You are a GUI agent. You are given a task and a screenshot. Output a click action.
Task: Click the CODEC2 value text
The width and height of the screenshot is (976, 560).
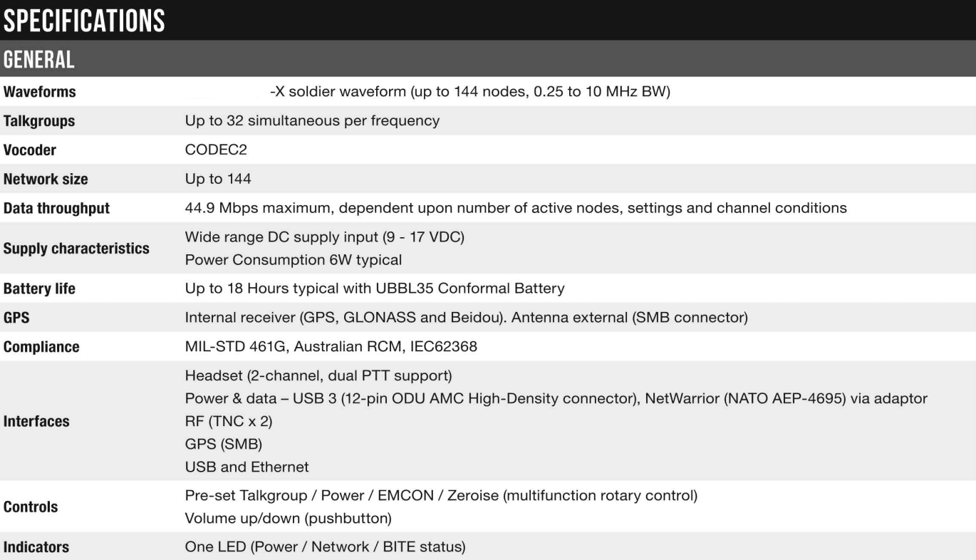tap(216, 150)
